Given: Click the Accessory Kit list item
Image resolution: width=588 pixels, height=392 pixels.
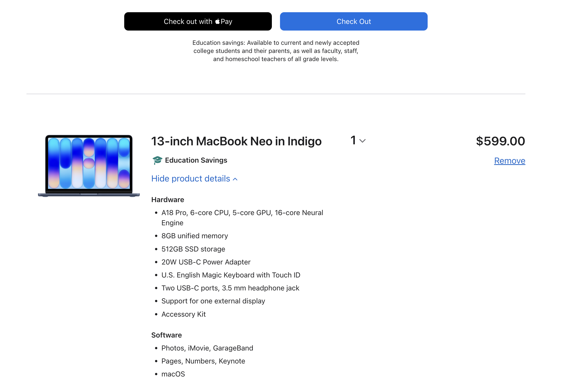Looking at the screenshot, I should [x=184, y=314].
